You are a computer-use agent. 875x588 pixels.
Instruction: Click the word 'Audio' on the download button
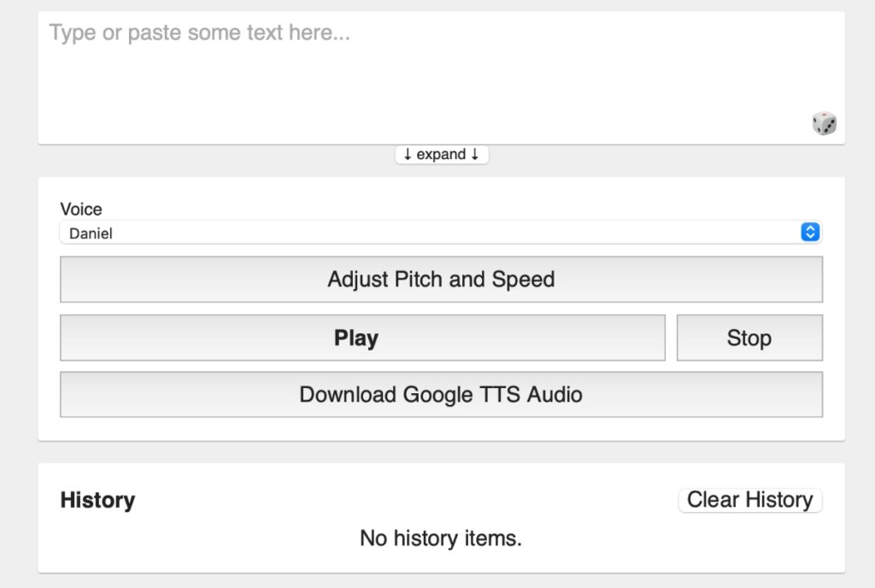[555, 394]
